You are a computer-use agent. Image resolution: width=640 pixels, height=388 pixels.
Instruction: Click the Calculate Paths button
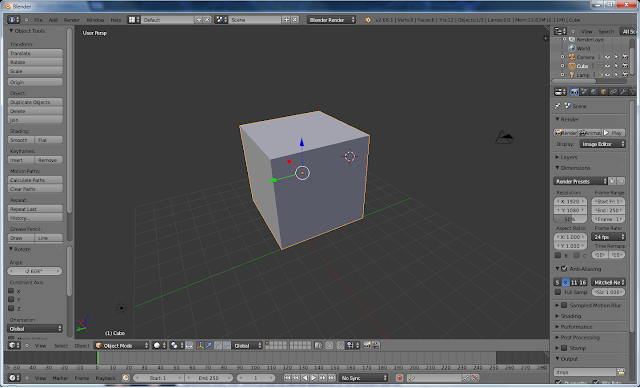pos(35,180)
